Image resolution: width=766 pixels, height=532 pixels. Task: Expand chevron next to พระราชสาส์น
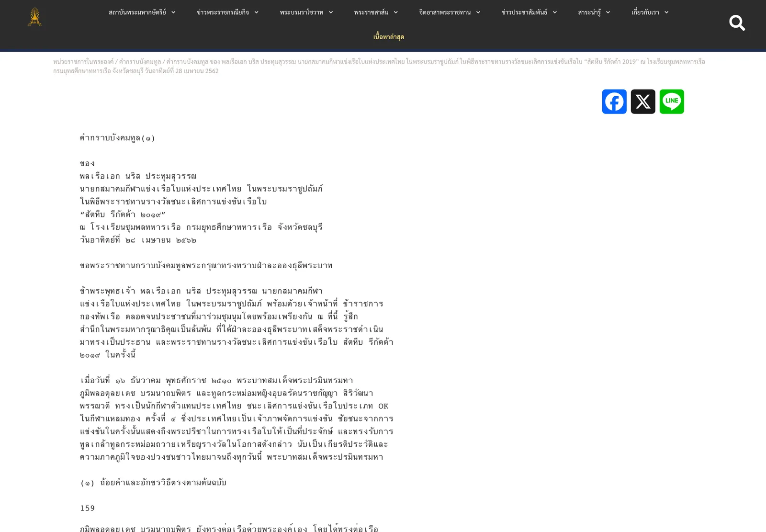pyautogui.click(x=395, y=12)
